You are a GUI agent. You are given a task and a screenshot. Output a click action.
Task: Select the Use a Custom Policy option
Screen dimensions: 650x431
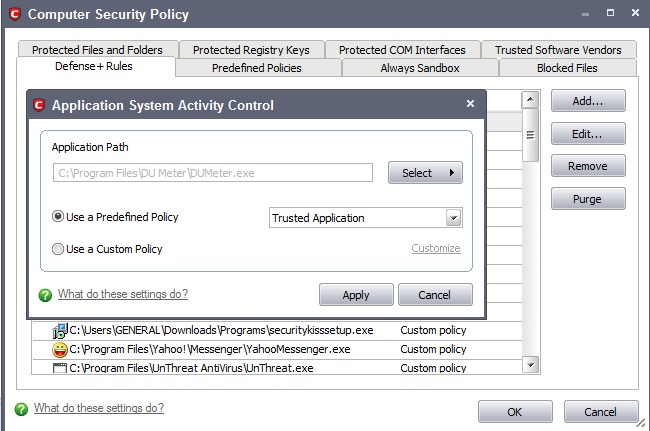click(x=58, y=249)
